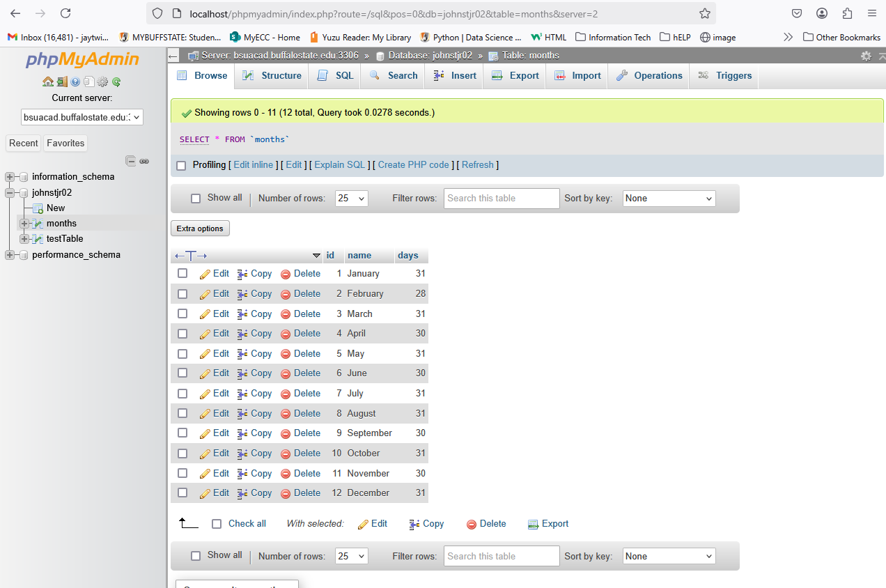Click the Refresh link in Profiling row
This screenshot has width=886, height=588.
point(477,164)
